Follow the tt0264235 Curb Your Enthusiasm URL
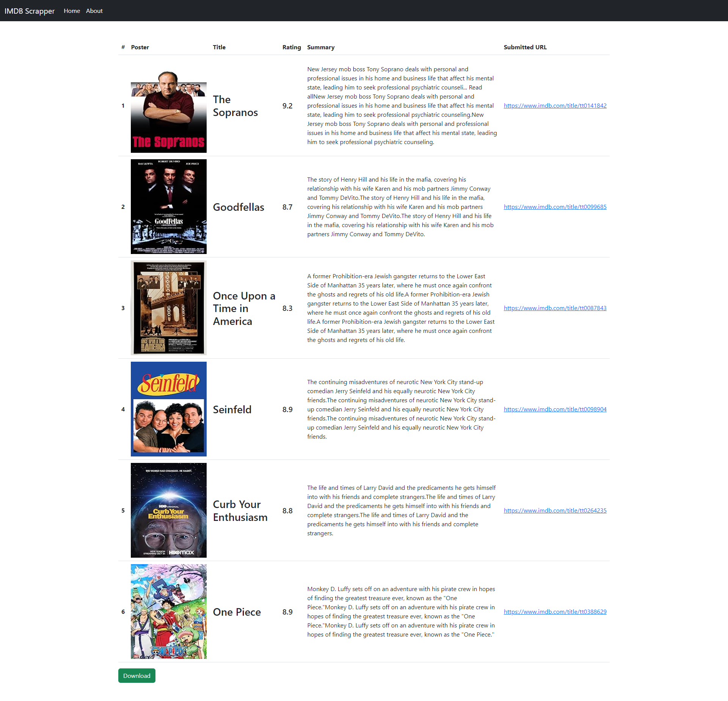Image resolution: width=728 pixels, height=701 pixels. tap(555, 511)
